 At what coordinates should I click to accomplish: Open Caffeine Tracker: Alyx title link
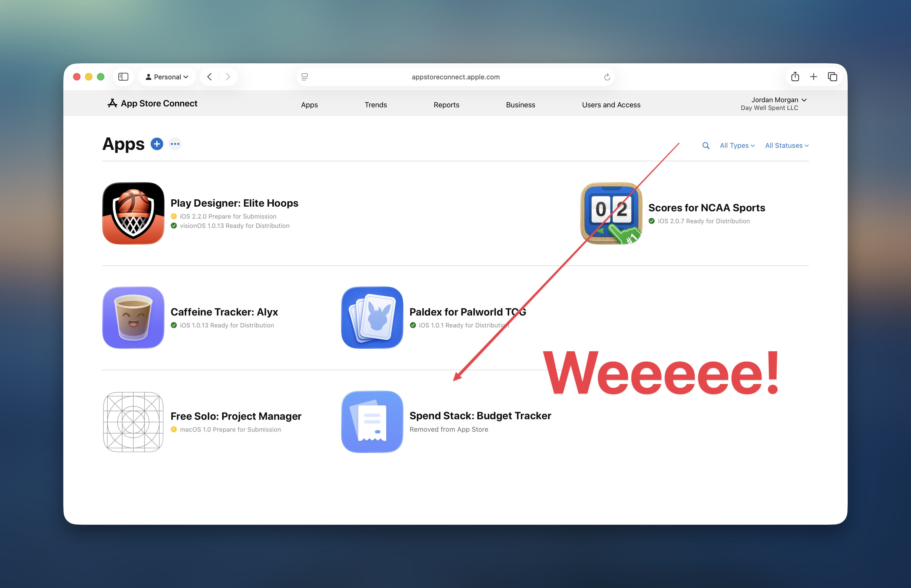tap(224, 312)
